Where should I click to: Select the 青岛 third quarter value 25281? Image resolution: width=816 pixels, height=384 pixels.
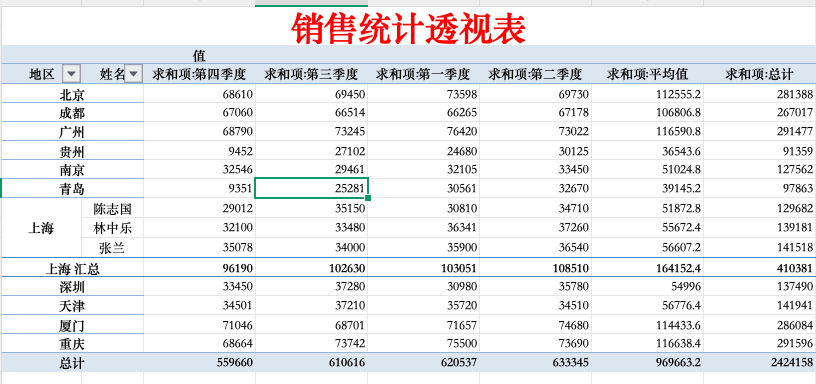point(311,188)
